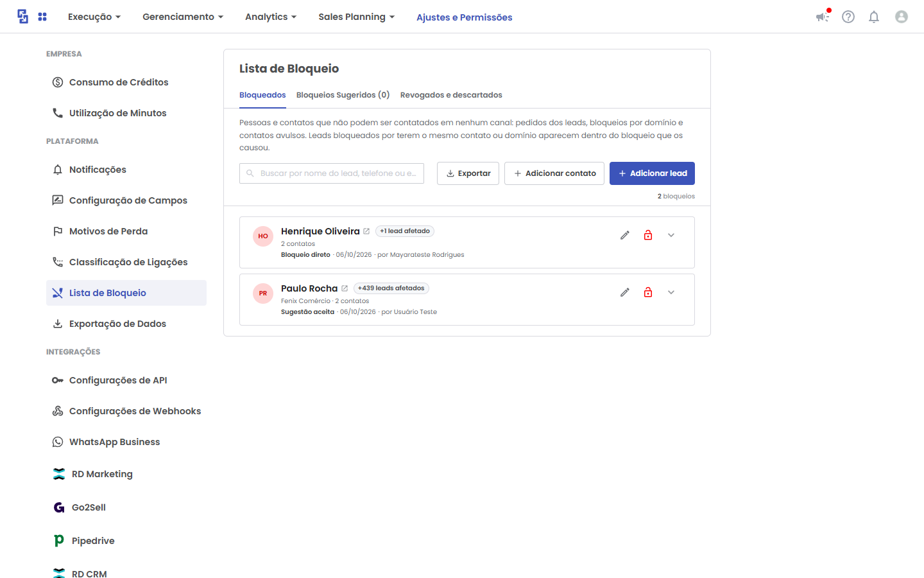Open the Analytics dropdown menu
Image resolution: width=924 pixels, height=578 pixels.
(x=271, y=17)
